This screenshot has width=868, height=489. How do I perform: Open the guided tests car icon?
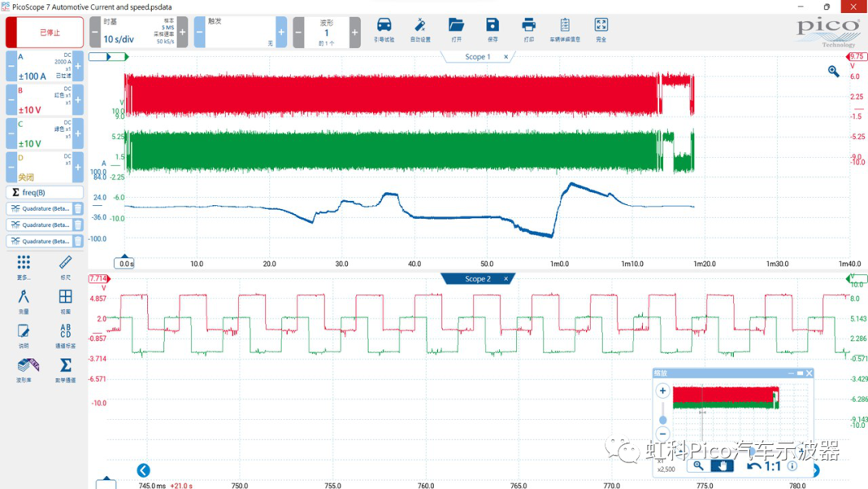pyautogui.click(x=384, y=30)
